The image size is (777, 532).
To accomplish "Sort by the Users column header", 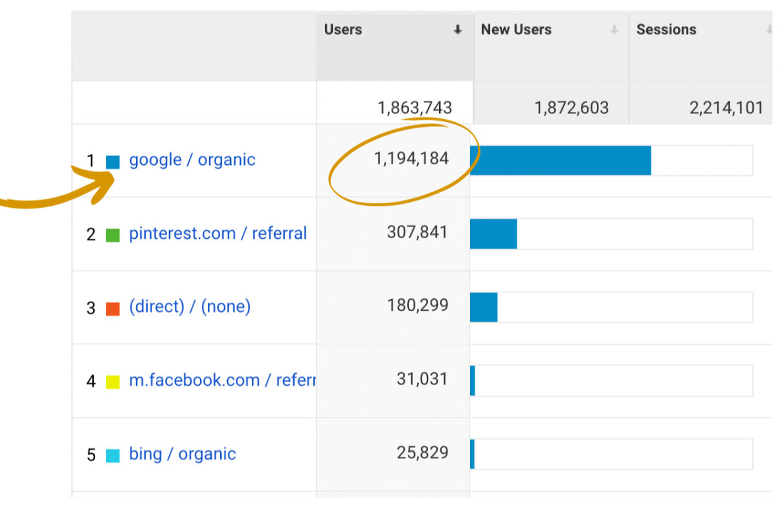I will click(343, 30).
